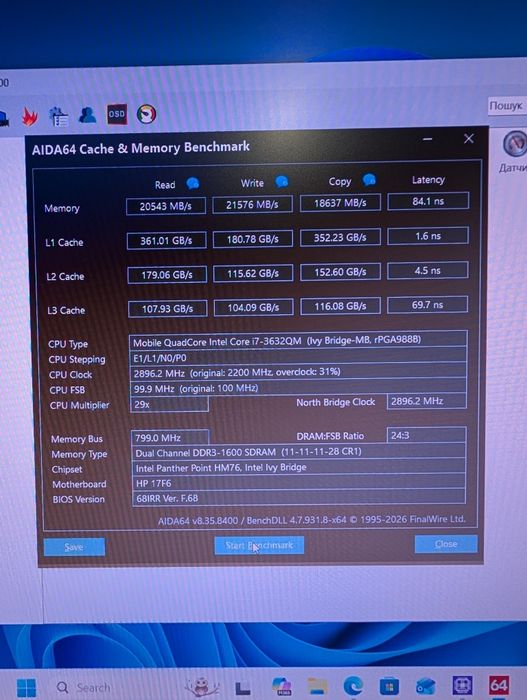Click the DRAM:FSB Ratio value 24:3
The width and height of the screenshot is (527, 700).
click(427, 435)
